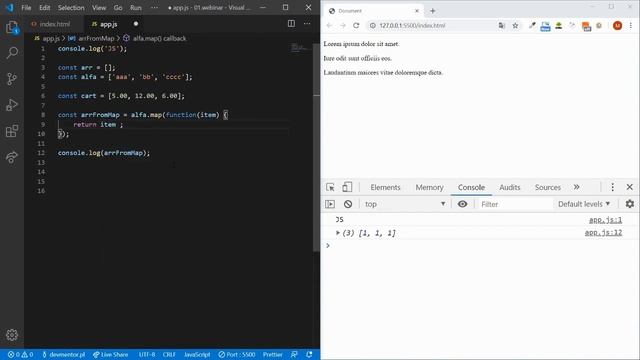The height and width of the screenshot is (360, 640).
Task: Open the Go menu
Action: tap(118, 8)
